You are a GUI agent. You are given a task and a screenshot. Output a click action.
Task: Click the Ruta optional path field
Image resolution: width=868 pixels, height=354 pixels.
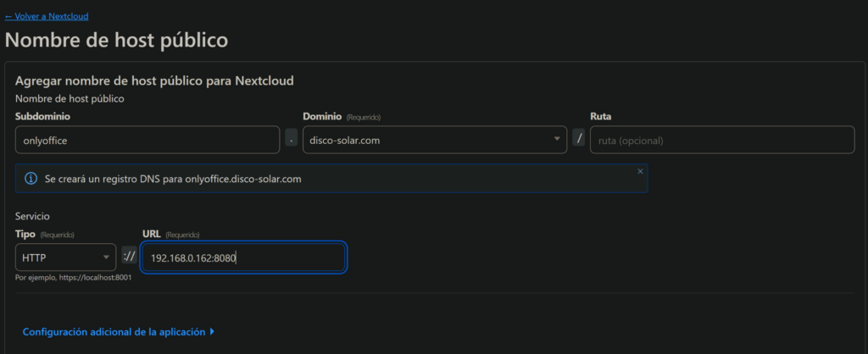tap(722, 140)
